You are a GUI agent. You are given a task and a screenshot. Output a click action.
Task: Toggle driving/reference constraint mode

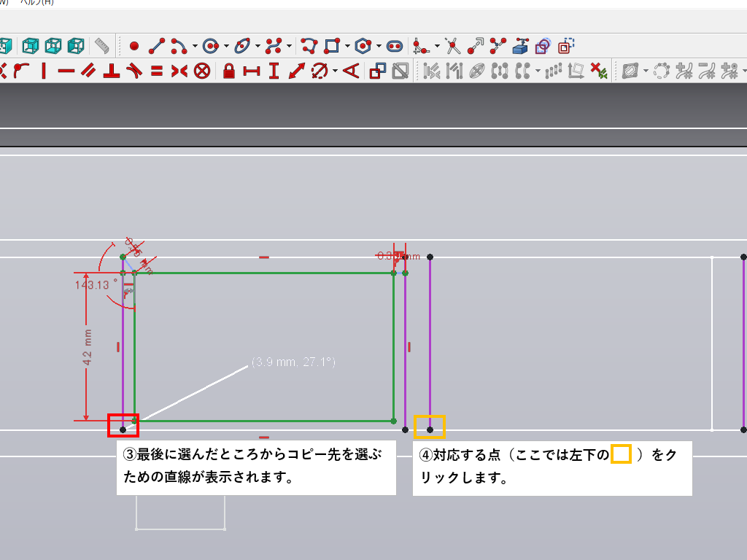tap(377, 71)
